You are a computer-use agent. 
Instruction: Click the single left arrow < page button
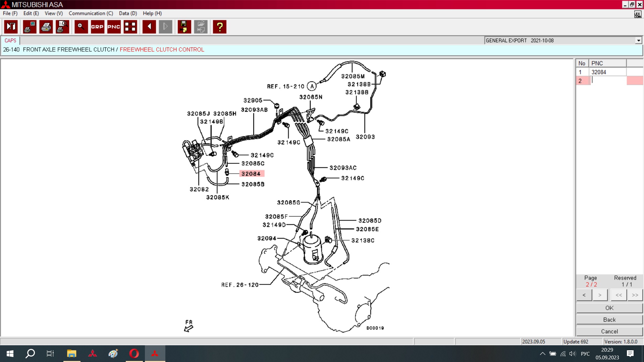point(584,295)
